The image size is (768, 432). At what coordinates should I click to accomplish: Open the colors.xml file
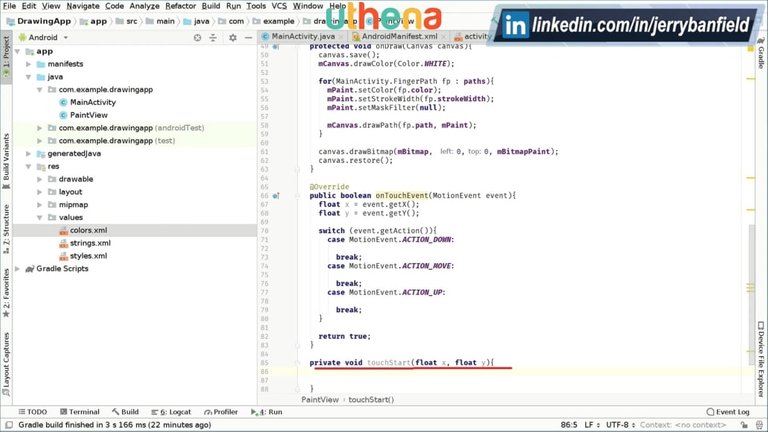pos(88,230)
